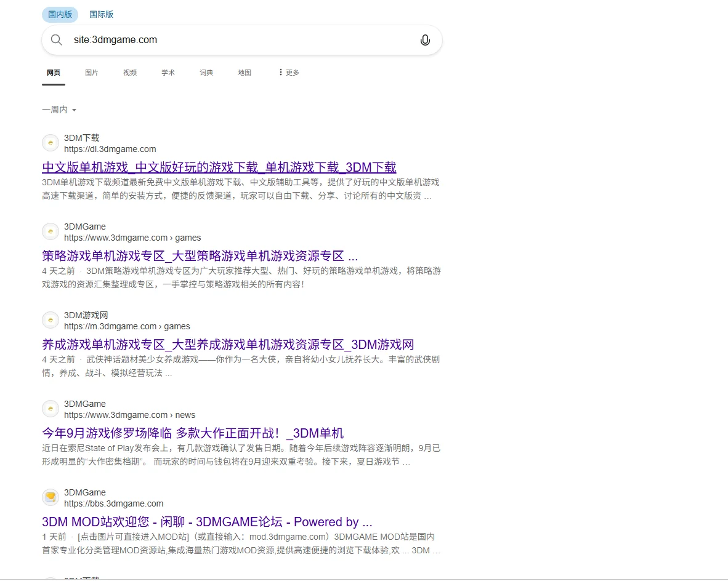
Task: Click https://www.3dmgame.com › games URL
Action: (x=132, y=238)
